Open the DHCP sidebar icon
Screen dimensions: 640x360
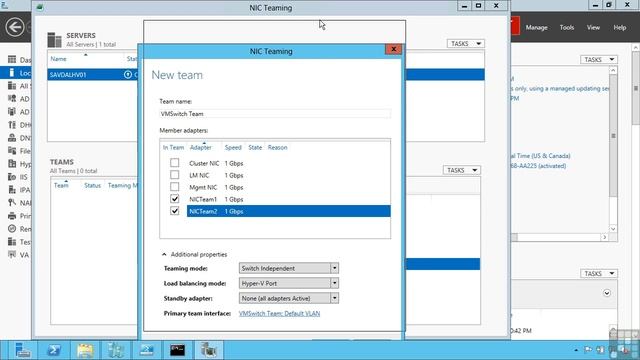point(12,125)
